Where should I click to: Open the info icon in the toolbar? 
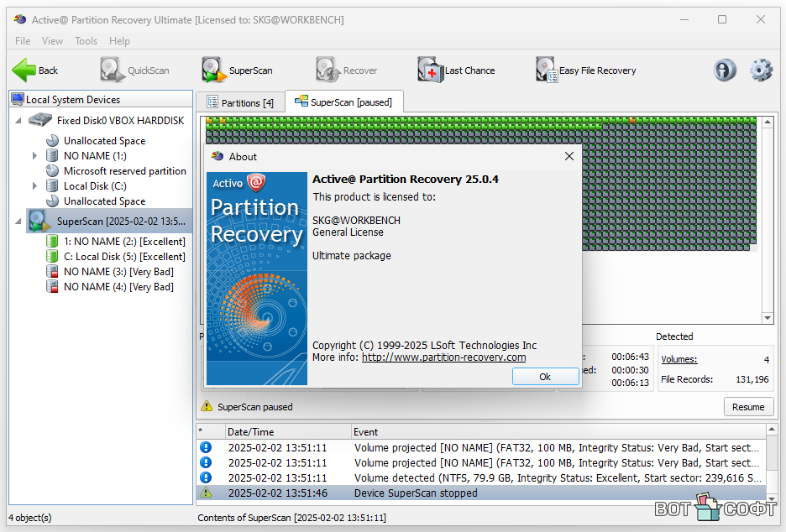point(725,70)
